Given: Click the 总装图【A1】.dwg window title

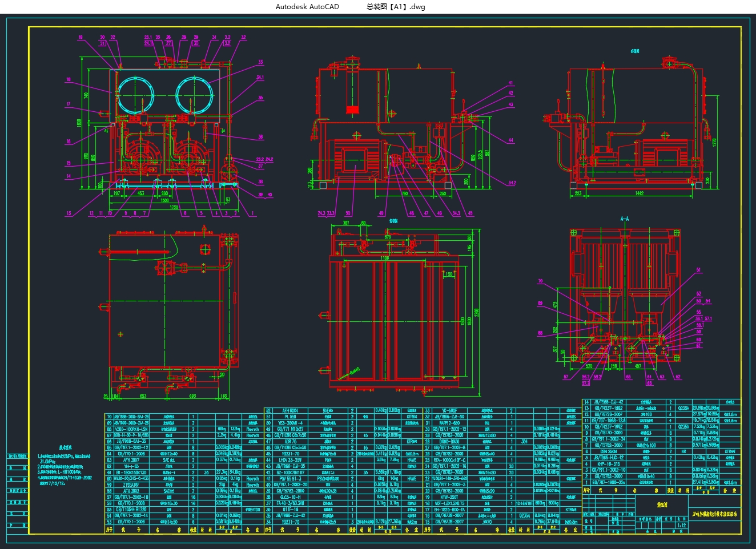Looking at the screenshot, I should (x=396, y=7).
